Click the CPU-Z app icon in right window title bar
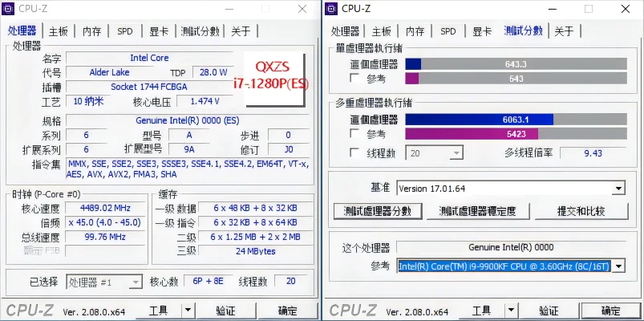 tap(331, 8)
